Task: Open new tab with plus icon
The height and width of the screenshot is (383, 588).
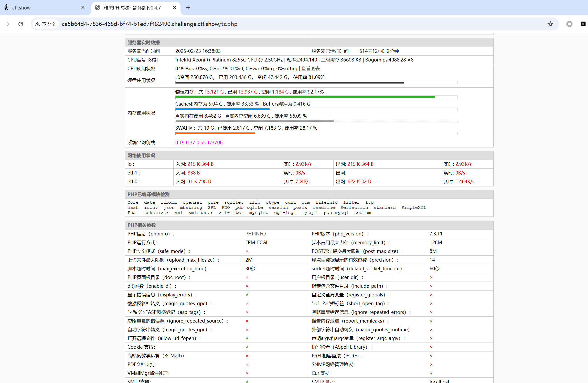Action: pyautogui.click(x=188, y=8)
